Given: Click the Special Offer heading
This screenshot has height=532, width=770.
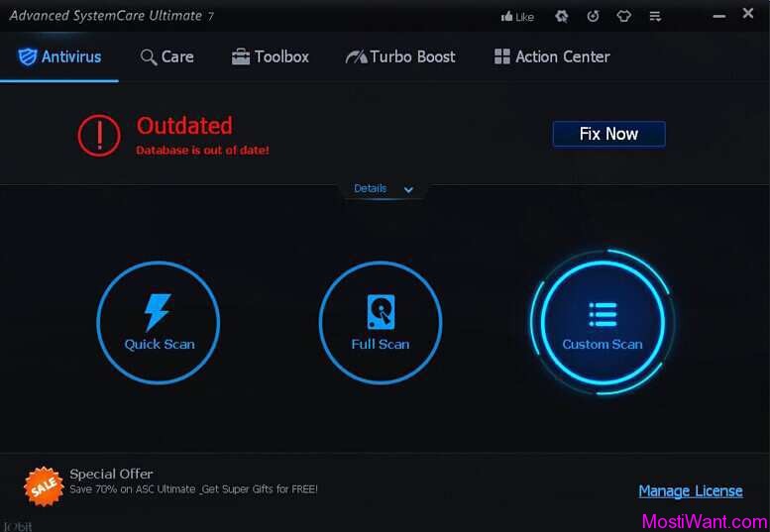Looking at the screenshot, I should (x=111, y=475).
